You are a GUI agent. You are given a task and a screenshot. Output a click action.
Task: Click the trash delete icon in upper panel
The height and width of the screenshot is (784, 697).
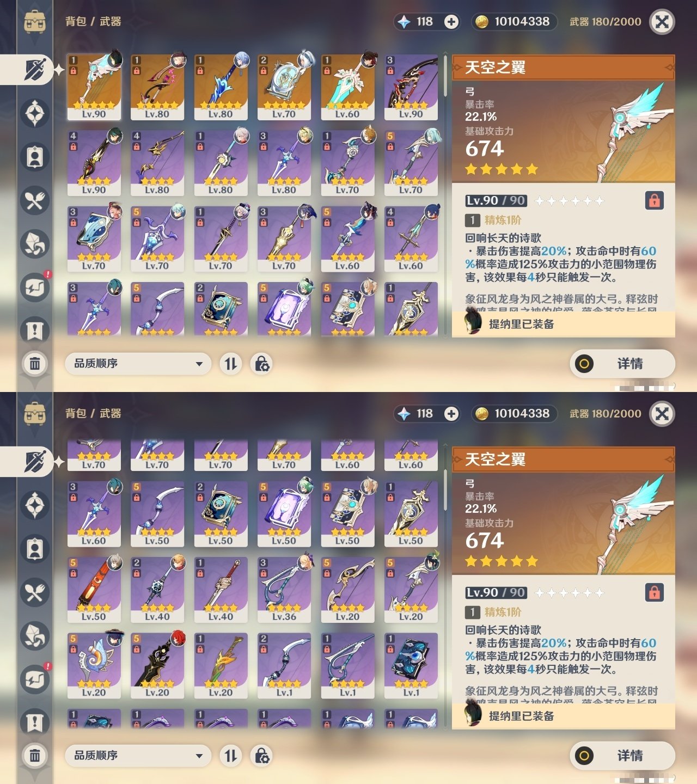point(35,363)
